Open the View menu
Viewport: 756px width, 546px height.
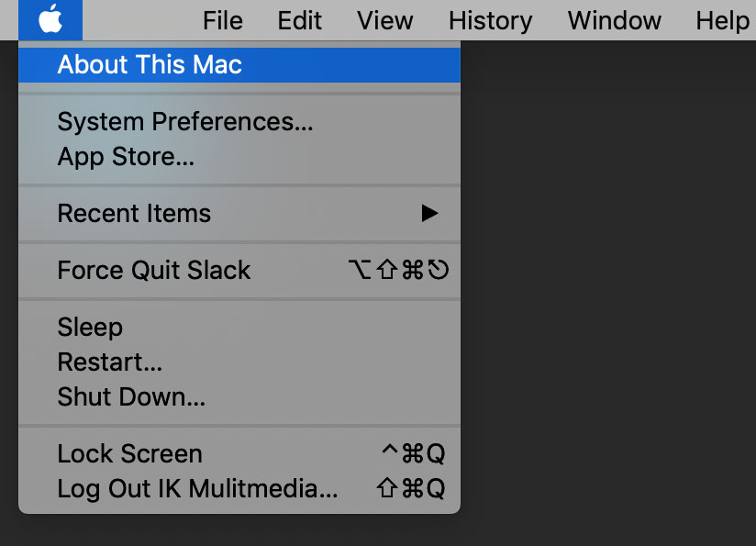click(x=385, y=20)
